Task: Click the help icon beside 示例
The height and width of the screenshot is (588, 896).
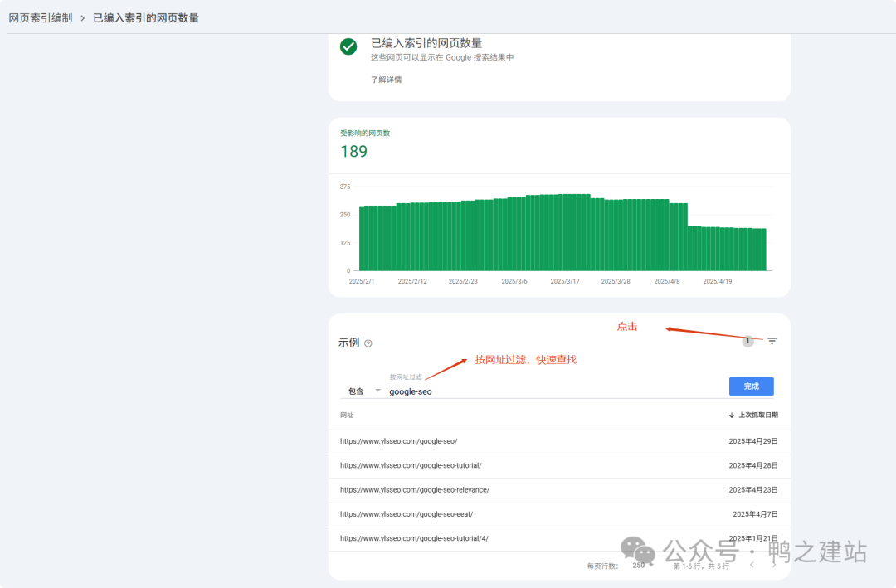Action: tap(368, 343)
